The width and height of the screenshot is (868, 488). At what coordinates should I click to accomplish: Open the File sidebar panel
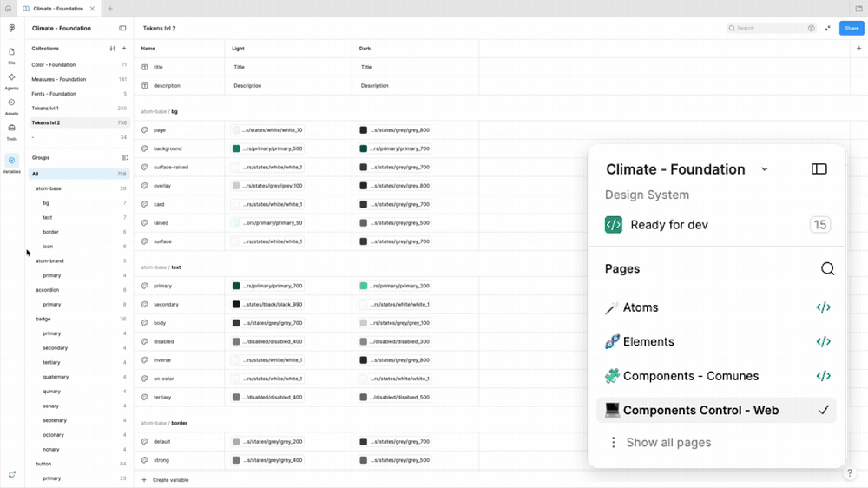click(11, 56)
